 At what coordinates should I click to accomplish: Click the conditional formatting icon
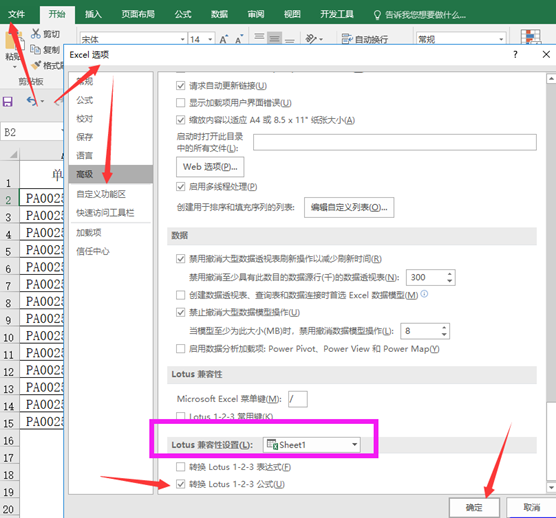(x=531, y=37)
